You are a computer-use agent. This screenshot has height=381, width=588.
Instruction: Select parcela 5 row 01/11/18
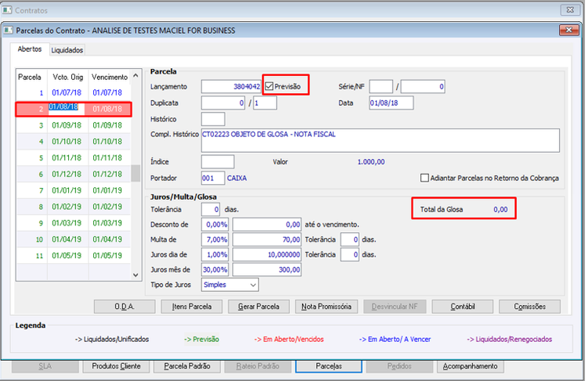[x=74, y=158]
